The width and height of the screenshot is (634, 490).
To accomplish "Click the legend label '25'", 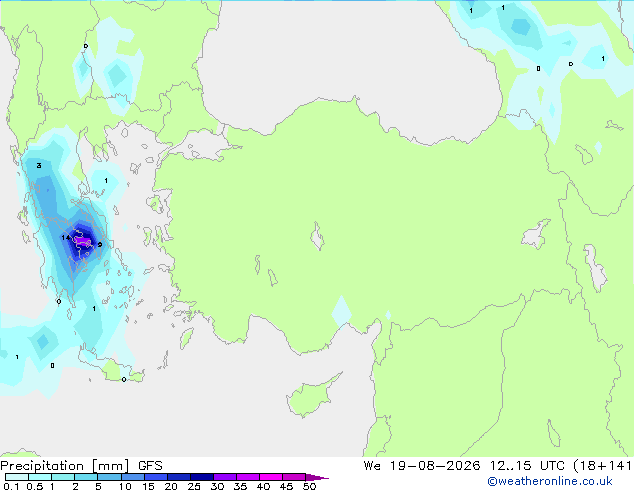I will click(194, 486).
